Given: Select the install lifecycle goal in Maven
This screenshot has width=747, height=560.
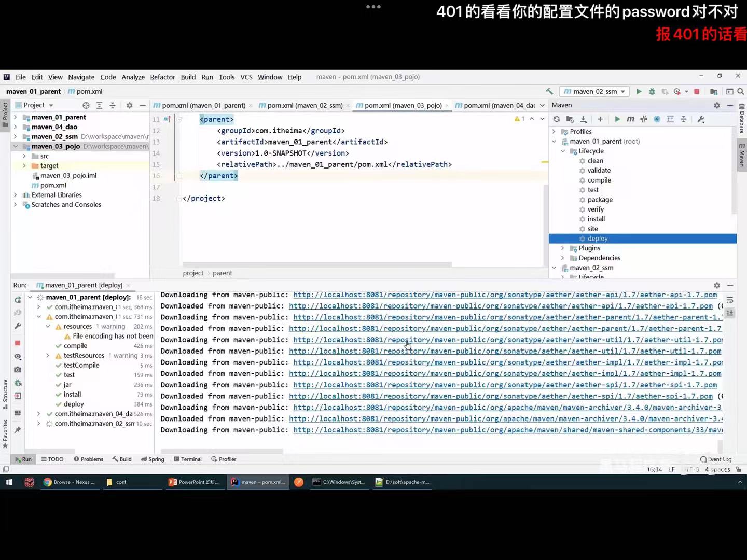Looking at the screenshot, I should click(x=596, y=219).
